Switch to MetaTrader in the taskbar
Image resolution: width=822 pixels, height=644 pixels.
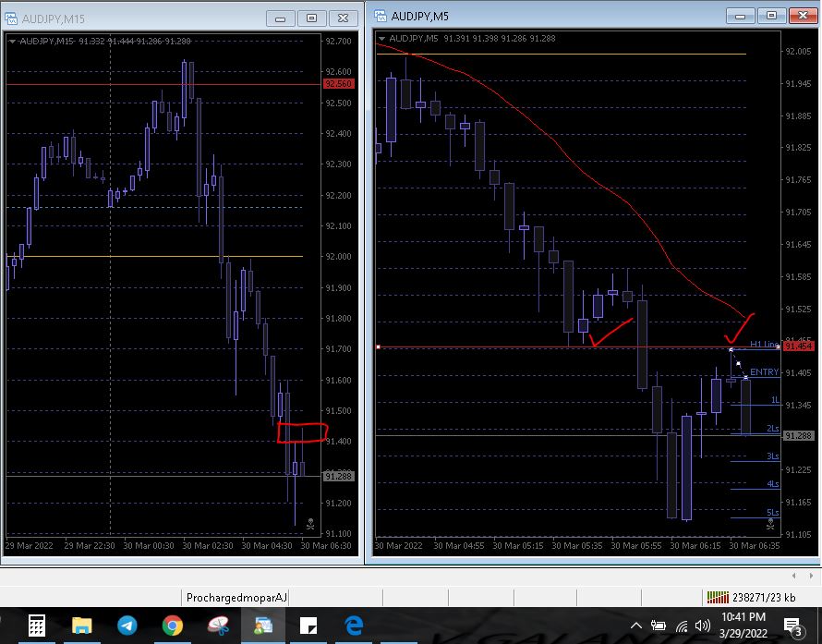pos(263,626)
